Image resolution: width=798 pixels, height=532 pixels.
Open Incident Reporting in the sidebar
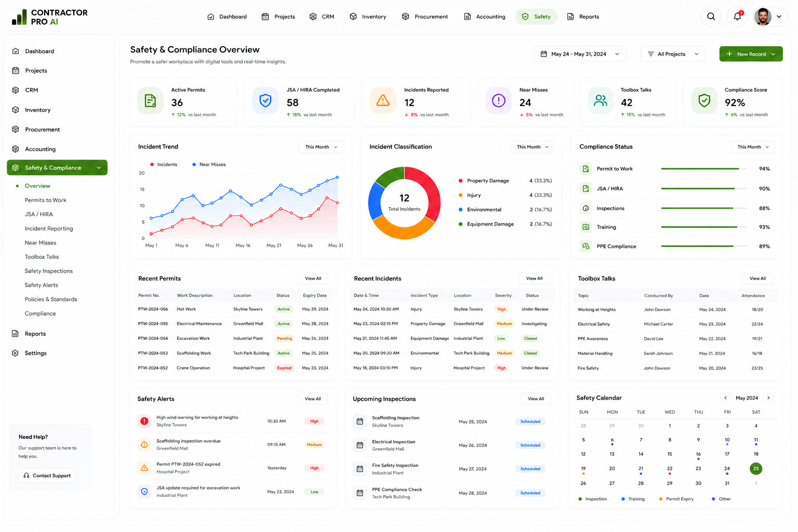click(x=49, y=229)
